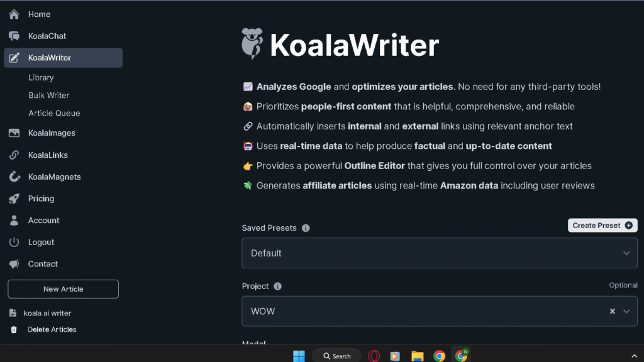Viewport: 644px width, 362px height.
Task: Select the Library section
Action: tap(41, 77)
